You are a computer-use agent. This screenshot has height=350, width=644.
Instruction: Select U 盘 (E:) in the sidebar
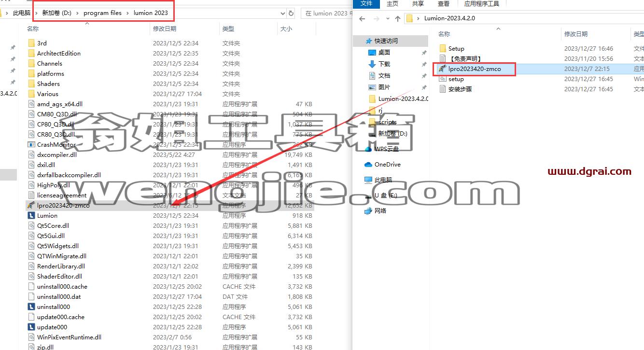click(386, 196)
